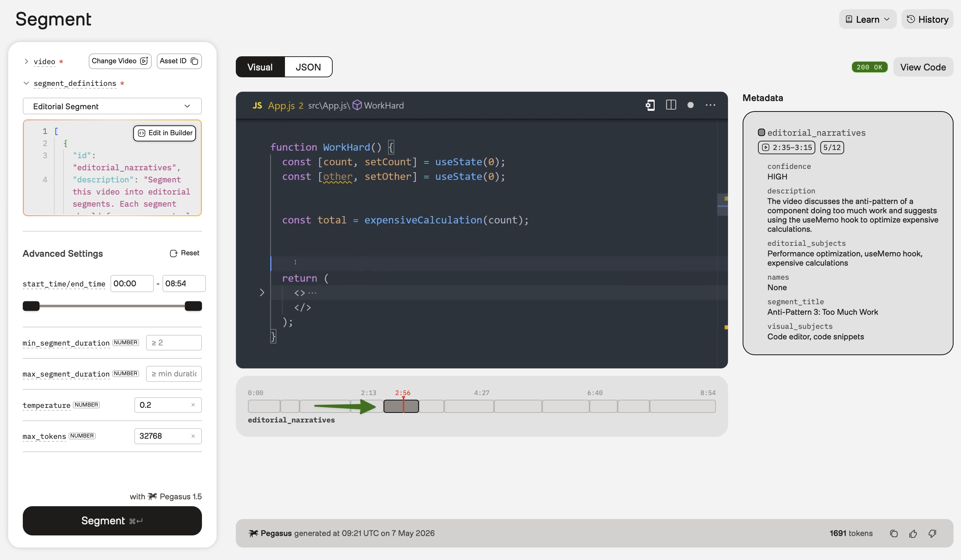The height and width of the screenshot is (560, 961).
Task: Clear the temperature value with the x icon
Action: (193, 405)
